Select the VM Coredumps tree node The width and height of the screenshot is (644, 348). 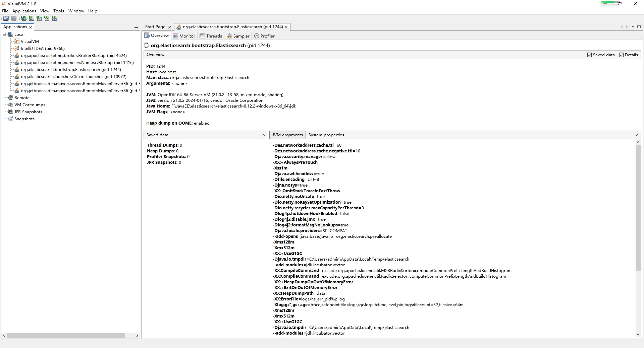30,105
